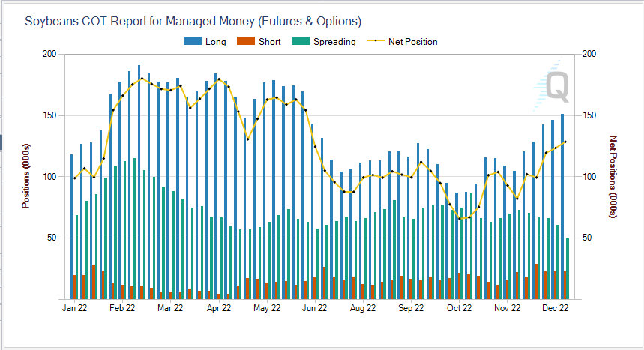Click the 'Jan 22' x-axis label
This screenshot has height=350, width=644.
(x=74, y=308)
